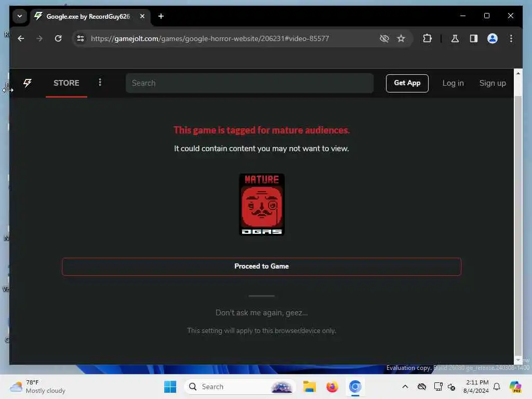Open the STORE tab

tap(66, 83)
